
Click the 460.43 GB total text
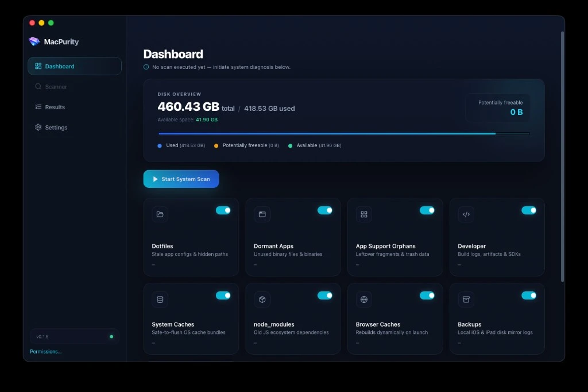coord(196,107)
